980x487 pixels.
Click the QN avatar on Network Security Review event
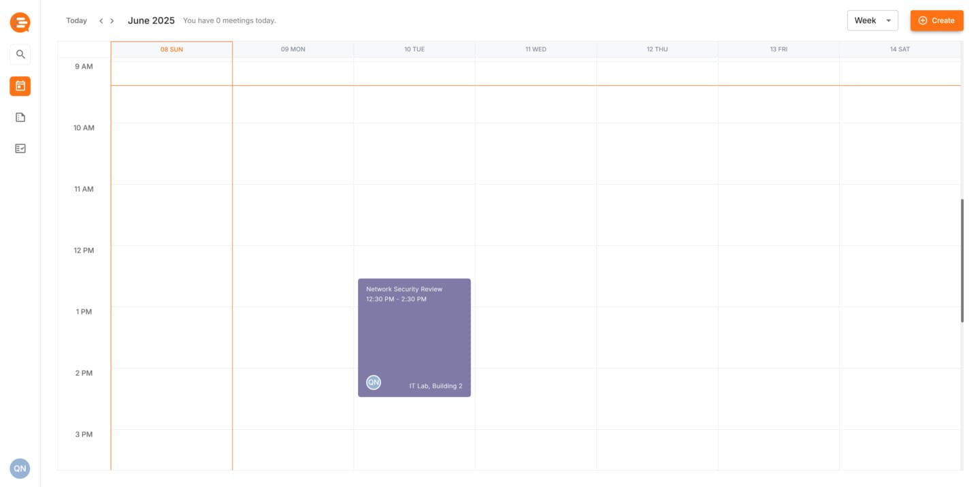(374, 383)
